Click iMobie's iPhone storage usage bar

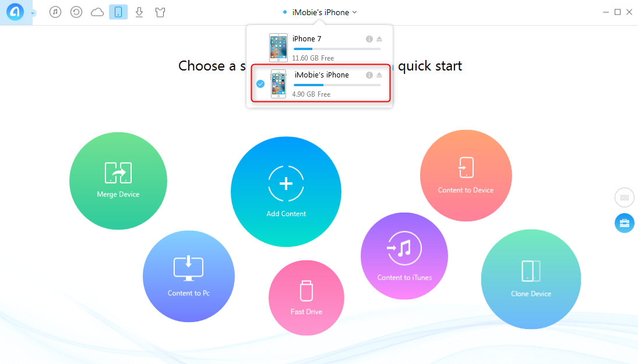click(337, 85)
